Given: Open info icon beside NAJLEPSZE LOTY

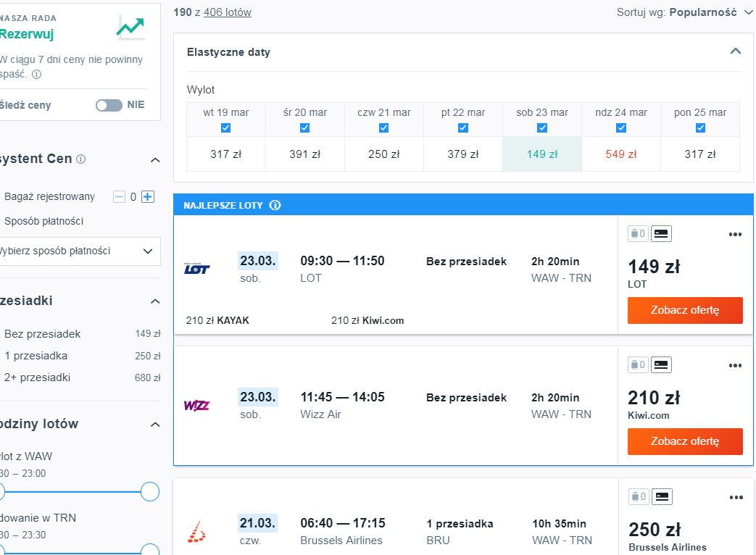Looking at the screenshot, I should coord(275,205).
